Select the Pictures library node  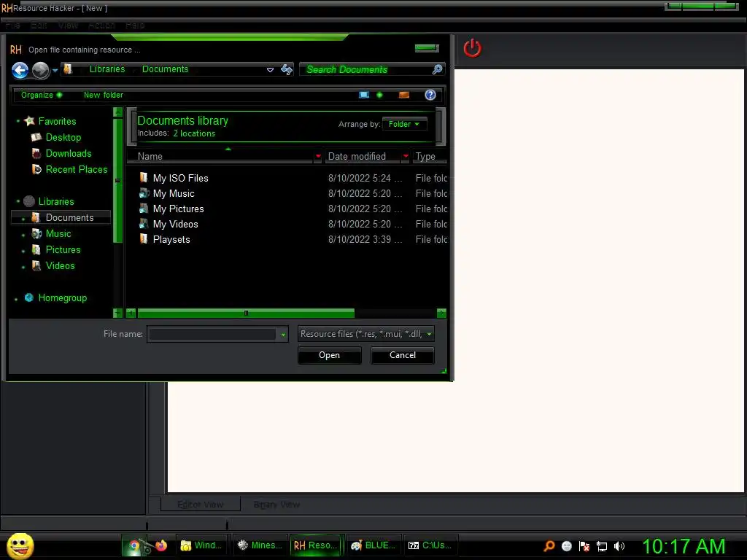pyautogui.click(x=63, y=249)
